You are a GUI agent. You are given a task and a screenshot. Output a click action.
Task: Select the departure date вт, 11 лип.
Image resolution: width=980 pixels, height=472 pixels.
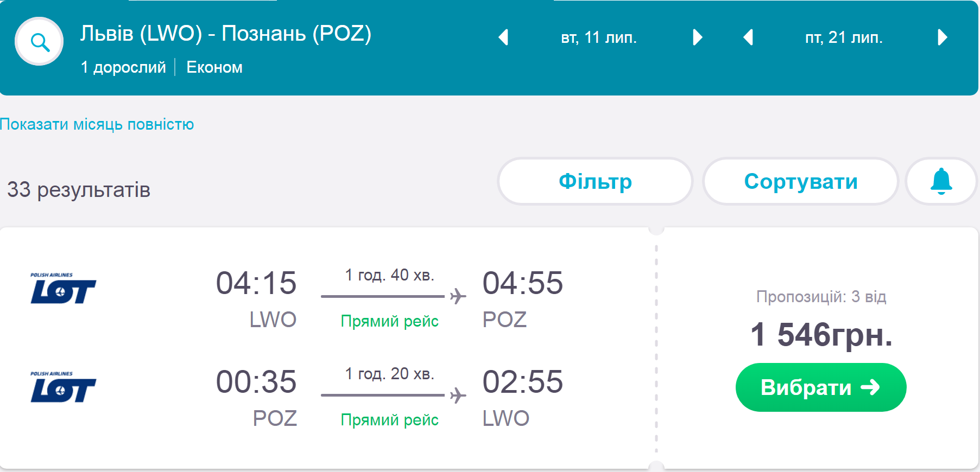pos(599,37)
